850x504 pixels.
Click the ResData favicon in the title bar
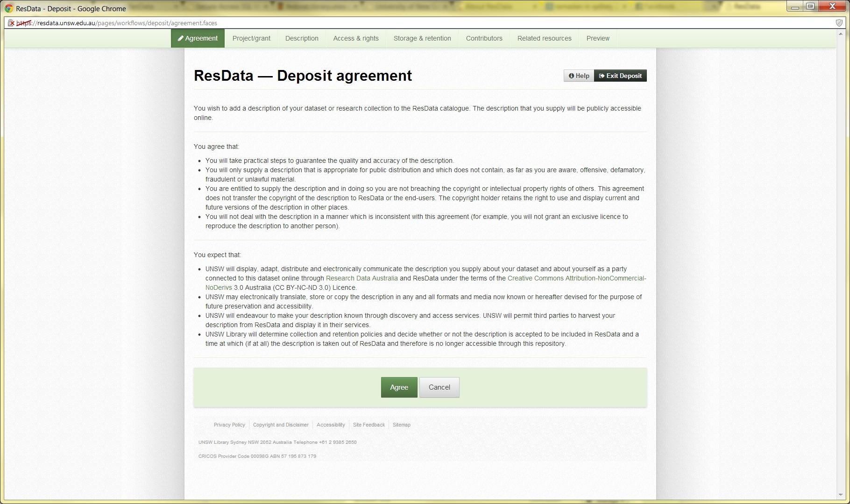tap(7, 8)
